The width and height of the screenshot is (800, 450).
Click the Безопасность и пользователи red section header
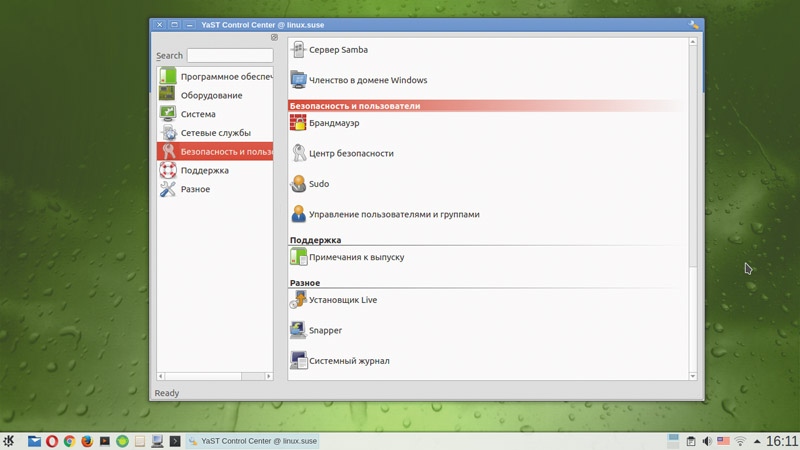(x=487, y=106)
